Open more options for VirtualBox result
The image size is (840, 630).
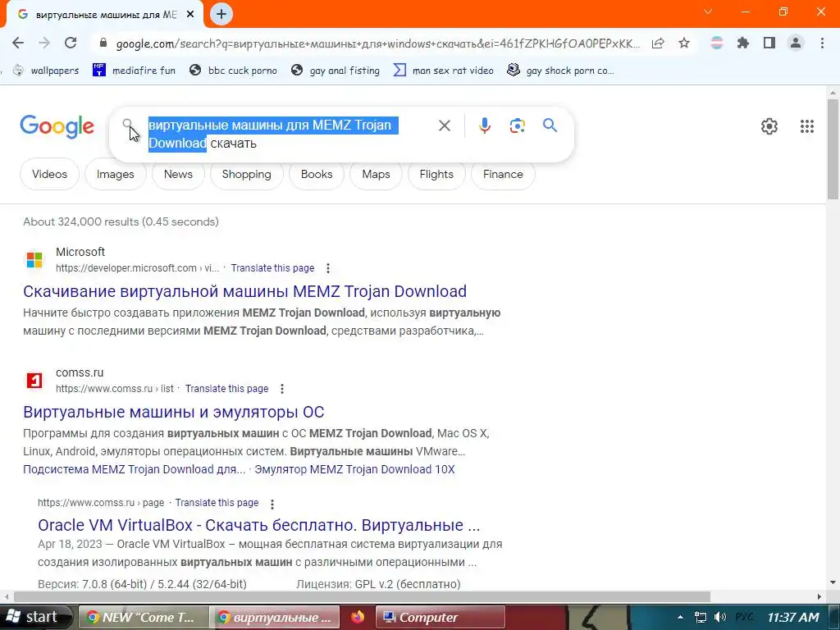click(x=272, y=504)
